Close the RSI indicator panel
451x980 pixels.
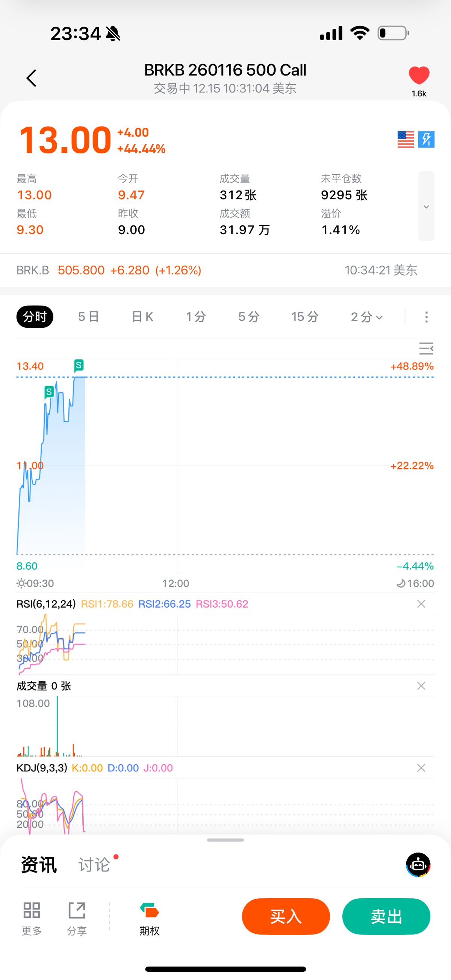(x=421, y=604)
